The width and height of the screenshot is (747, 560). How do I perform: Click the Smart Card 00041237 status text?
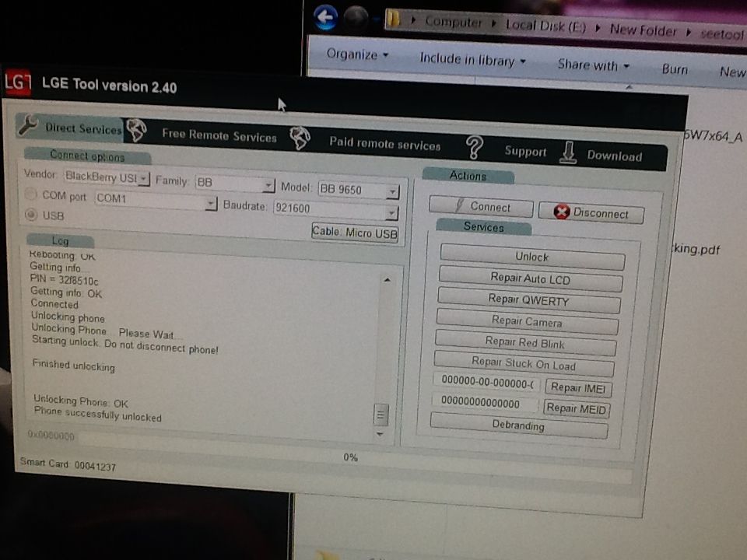tap(68, 464)
